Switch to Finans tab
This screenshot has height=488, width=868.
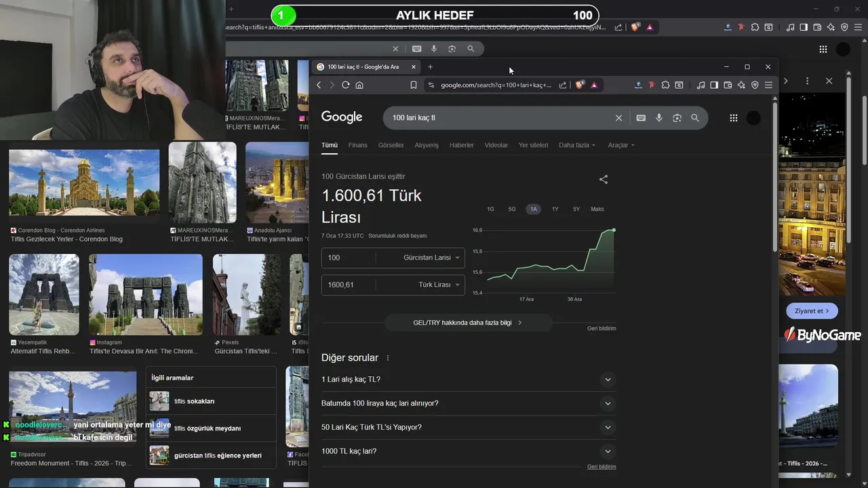point(357,145)
